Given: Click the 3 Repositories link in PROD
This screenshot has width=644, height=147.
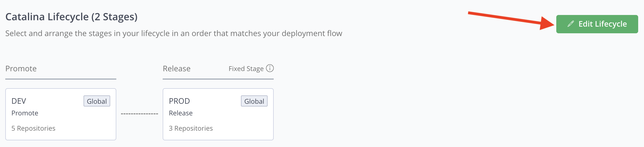Looking at the screenshot, I should click(x=191, y=128).
